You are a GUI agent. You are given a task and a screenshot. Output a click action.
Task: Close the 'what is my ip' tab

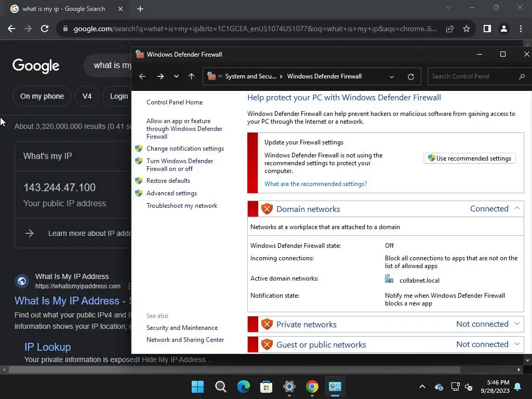(121, 9)
